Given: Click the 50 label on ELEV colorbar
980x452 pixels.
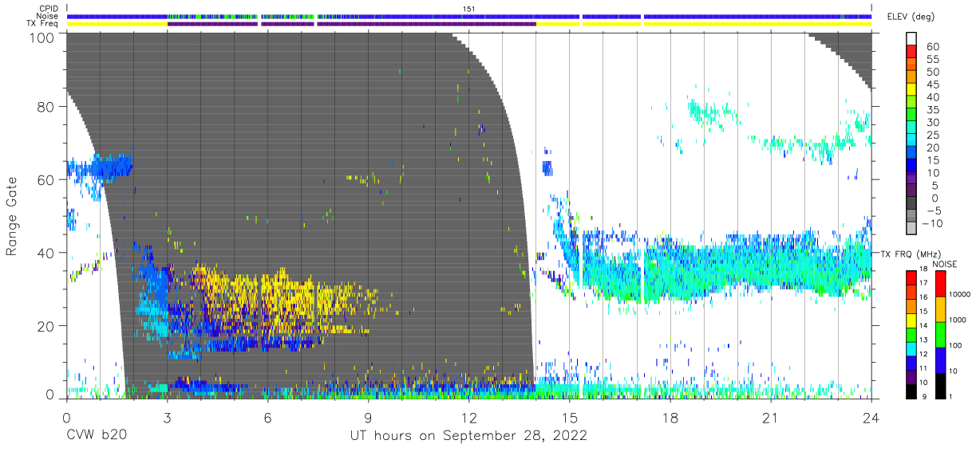Looking at the screenshot, I should tap(933, 73).
